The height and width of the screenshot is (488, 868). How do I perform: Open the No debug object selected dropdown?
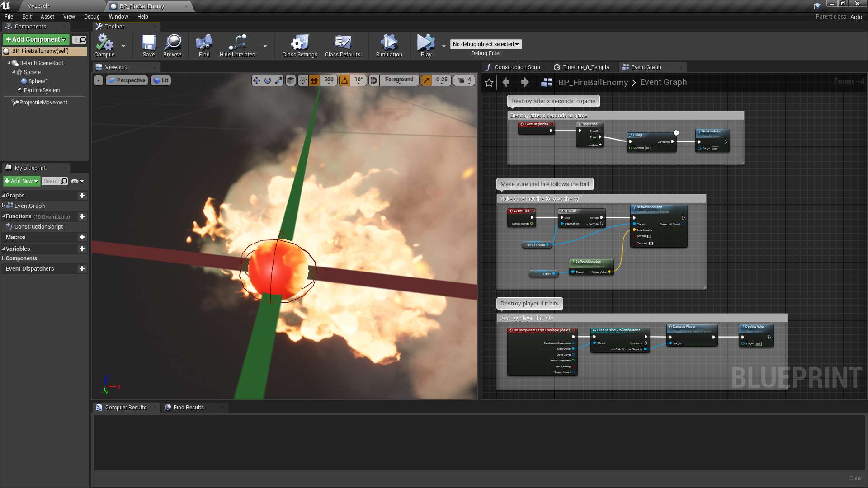click(486, 44)
